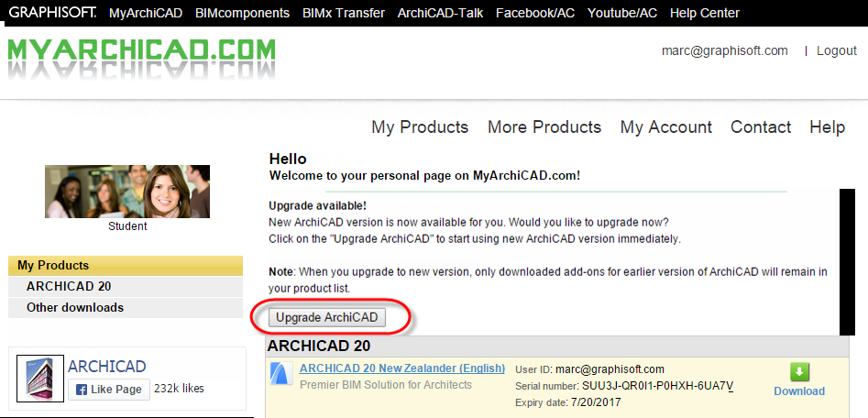This screenshot has width=868, height=418.
Task: Log out using the Logout link
Action: point(837,51)
